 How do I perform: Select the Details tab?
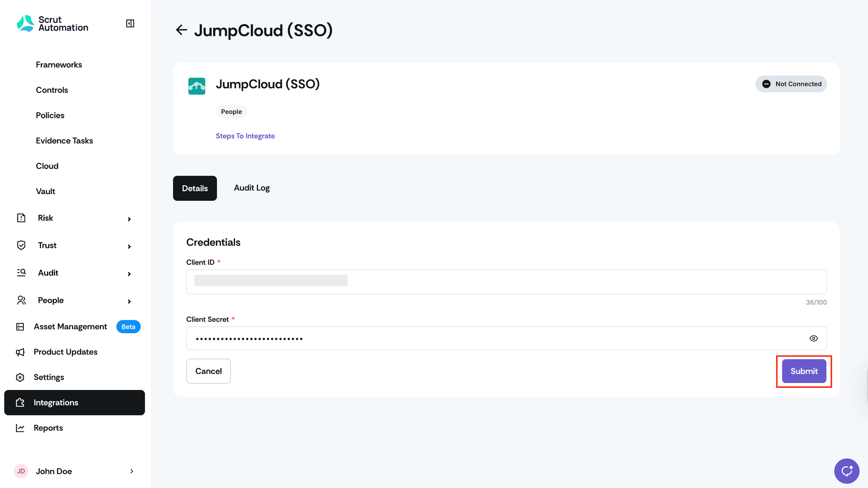(195, 188)
